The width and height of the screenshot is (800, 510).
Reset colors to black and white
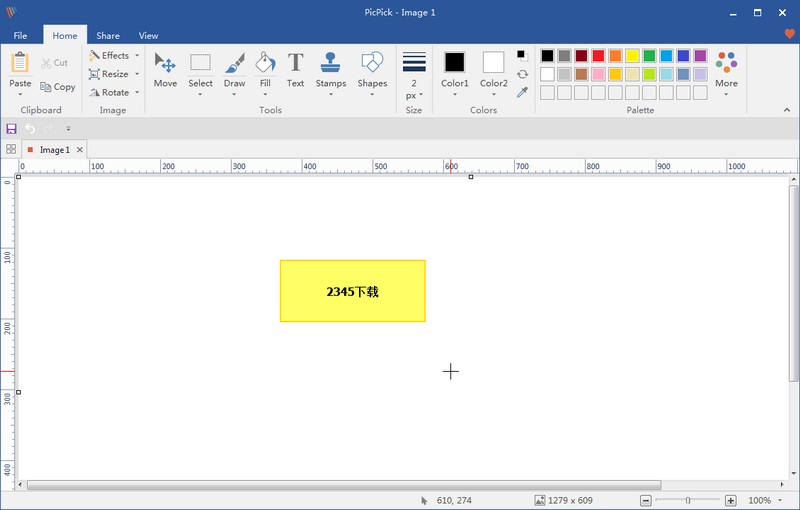(x=522, y=56)
